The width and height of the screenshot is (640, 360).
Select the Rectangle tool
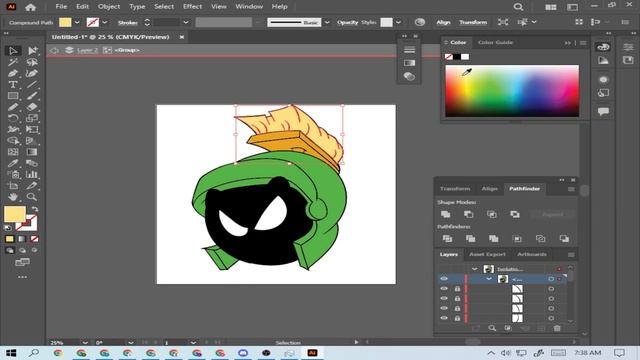(13, 96)
